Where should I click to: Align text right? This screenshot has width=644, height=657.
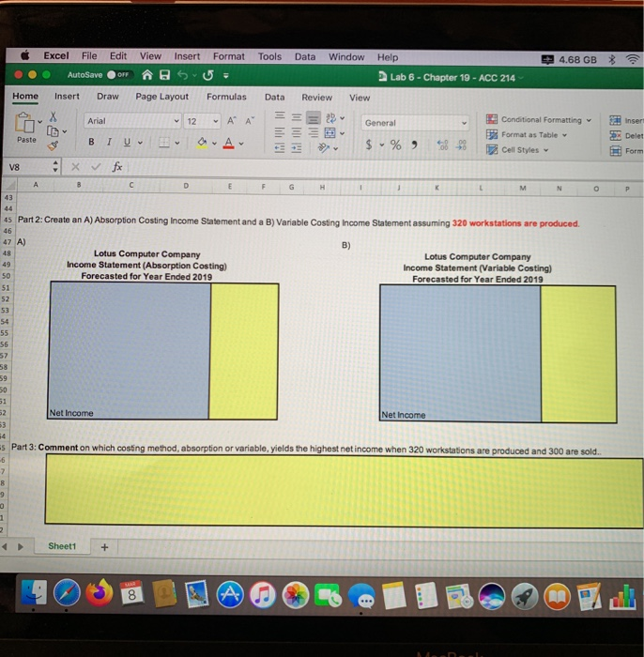tap(313, 133)
